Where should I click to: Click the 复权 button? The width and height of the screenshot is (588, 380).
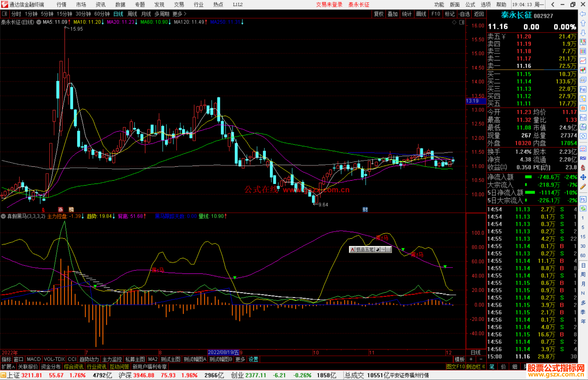coord(378,14)
